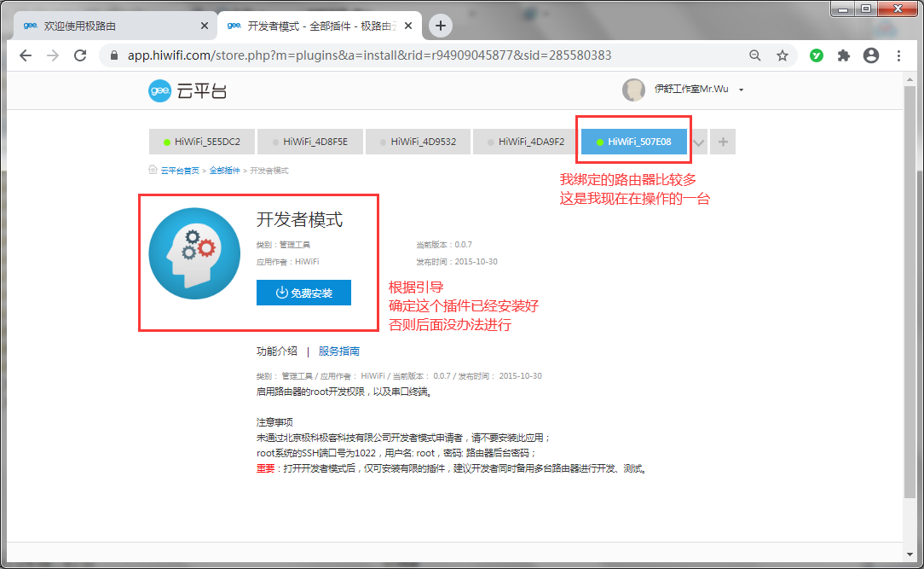924x569 pixels.
Task: Click the 开发者模式 plugin head icon
Action: click(194, 253)
